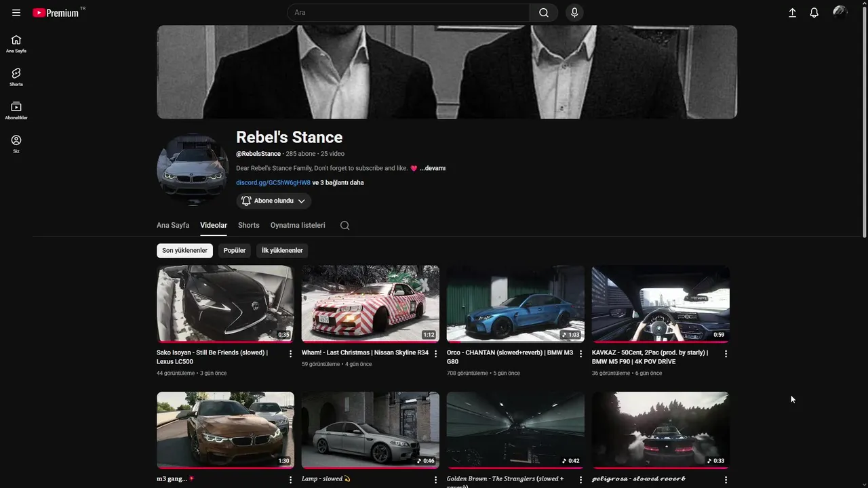Viewport: 868px width, 488px height.
Task: Click the channel search magnifier icon
Action: (344, 226)
